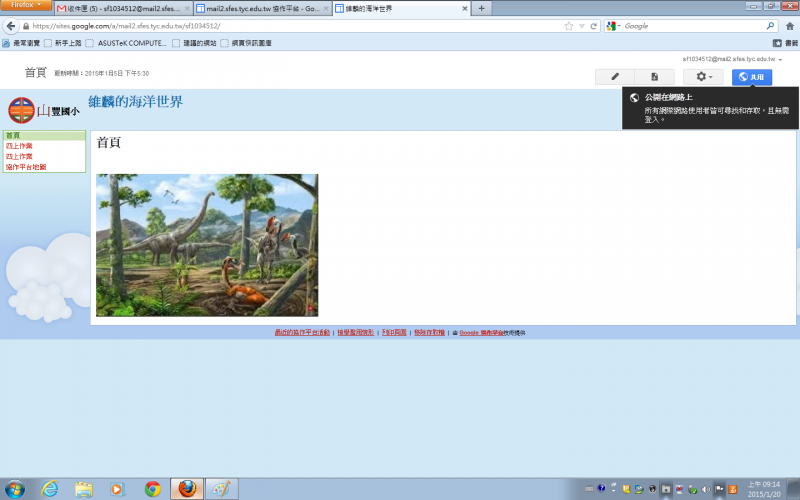
Task: Open the 建議的網站 bookmark
Action: pos(194,43)
